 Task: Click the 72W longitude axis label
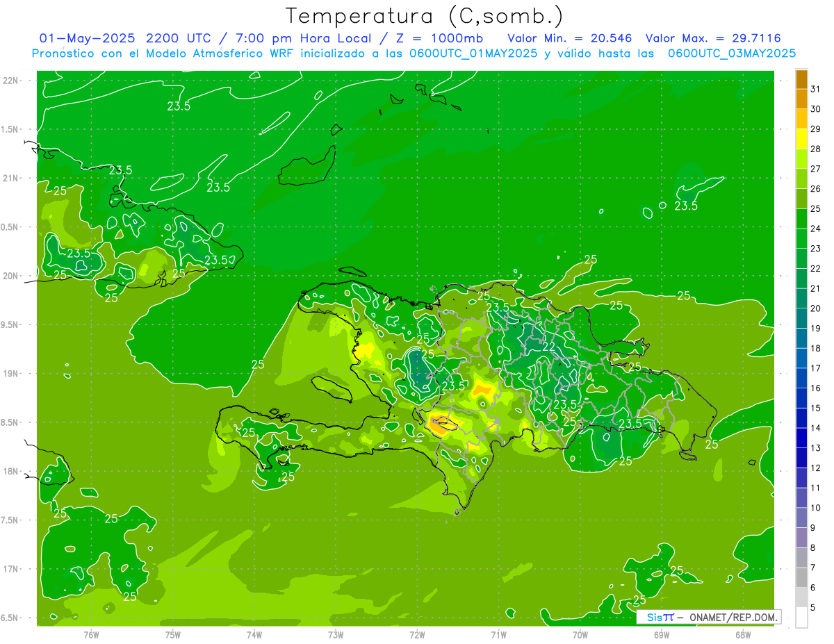(417, 634)
